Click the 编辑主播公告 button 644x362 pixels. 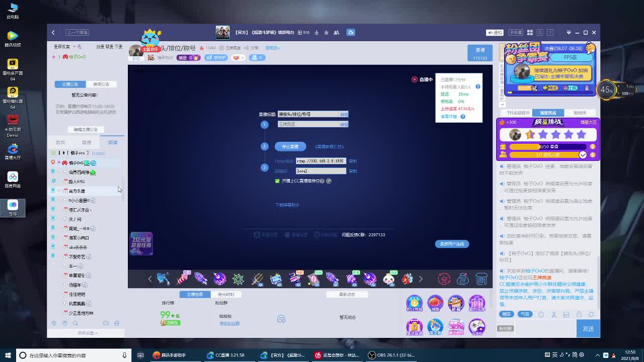pos(86,129)
